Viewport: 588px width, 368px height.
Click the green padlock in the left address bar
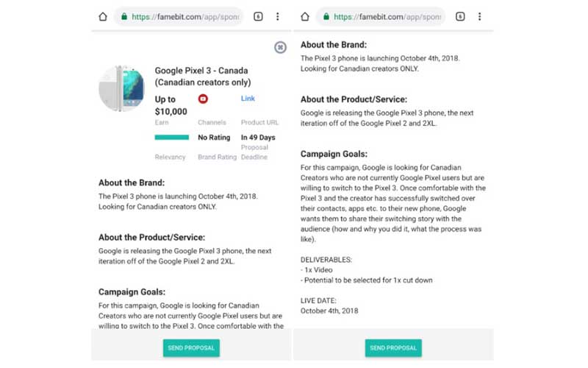click(123, 17)
